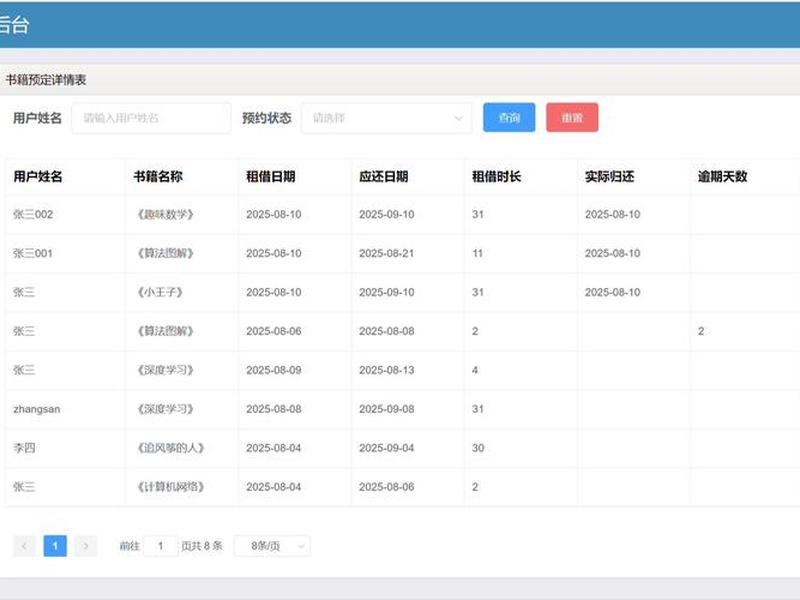Click 《深度学习》 in zhangsan row
The width and height of the screenshot is (800, 600).
pyautogui.click(x=165, y=409)
